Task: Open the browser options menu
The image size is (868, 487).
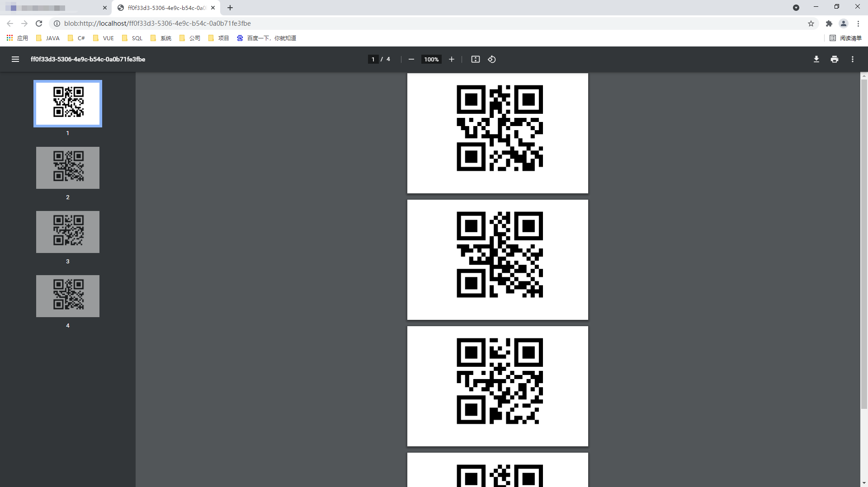Action: click(858, 23)
